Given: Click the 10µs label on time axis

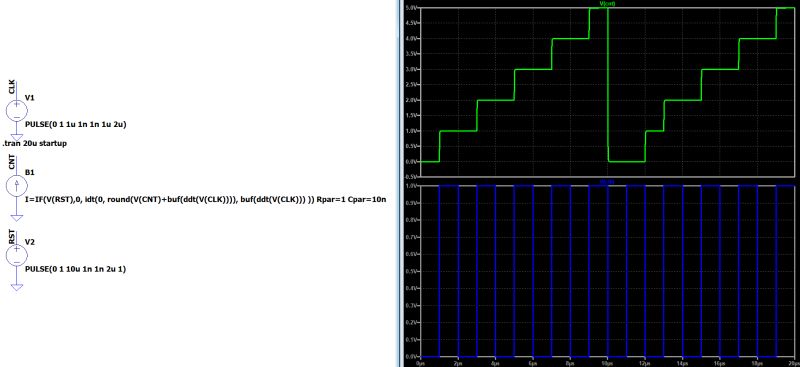Looking at the screenshot, I should pos(607,364).
